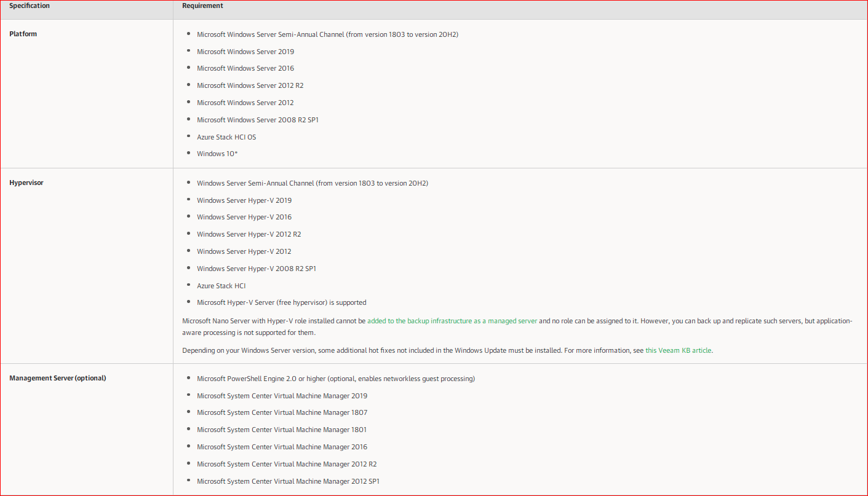Click 'Windows Server Hyper-V 2019' entry
The width and height of the screenshot is (868, 496).
244,200
